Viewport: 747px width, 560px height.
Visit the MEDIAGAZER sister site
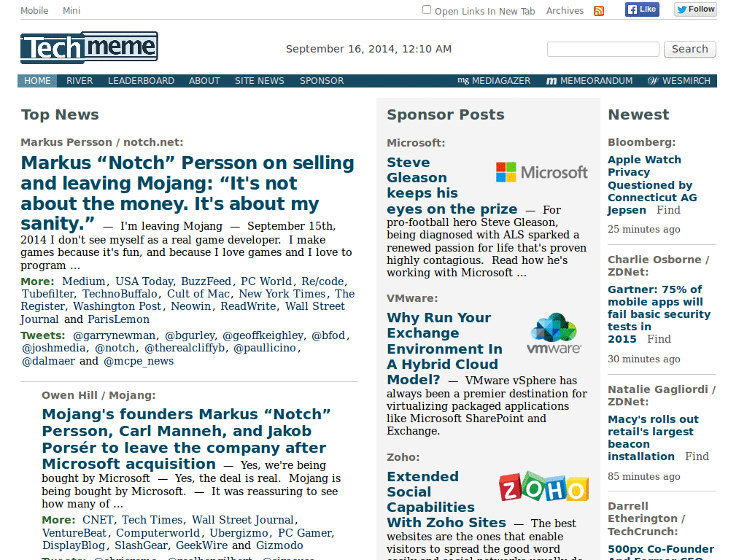click(494, 80)
